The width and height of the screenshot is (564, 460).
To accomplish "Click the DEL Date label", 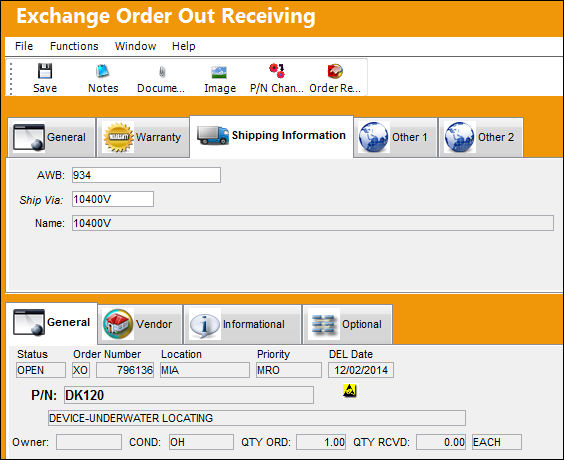I will 351,354.
